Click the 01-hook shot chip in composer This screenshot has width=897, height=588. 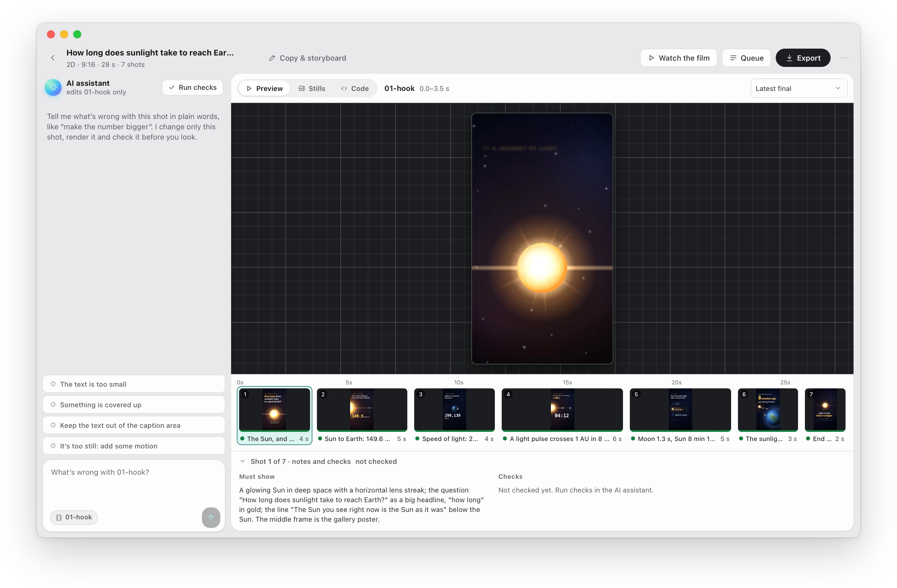[74, 517]
